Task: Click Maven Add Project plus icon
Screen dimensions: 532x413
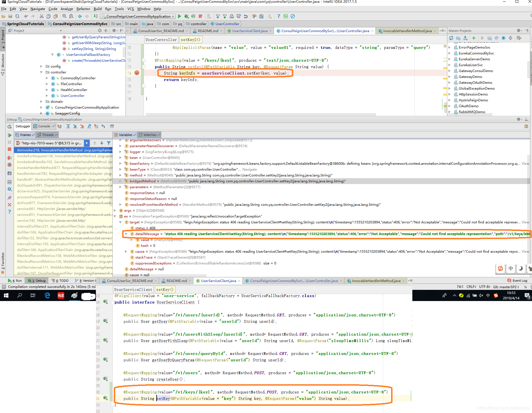Action: [474, 38]
